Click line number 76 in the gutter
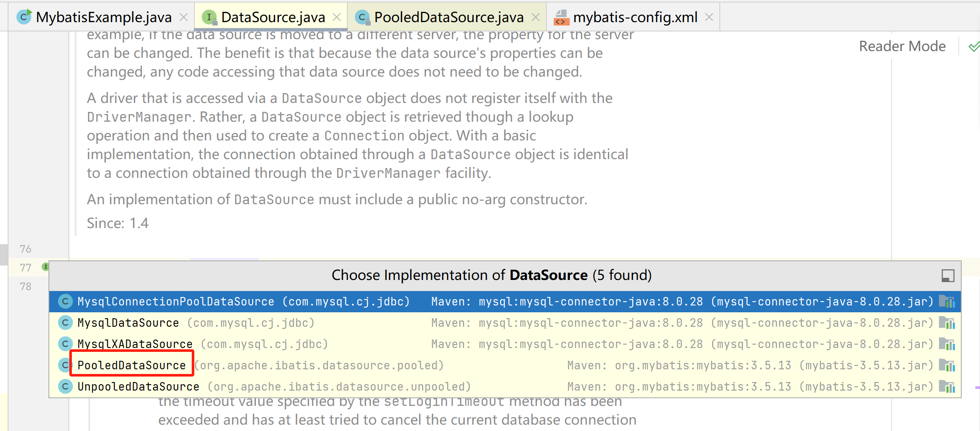This screenshot has width=980, height=431. [26, 249]
